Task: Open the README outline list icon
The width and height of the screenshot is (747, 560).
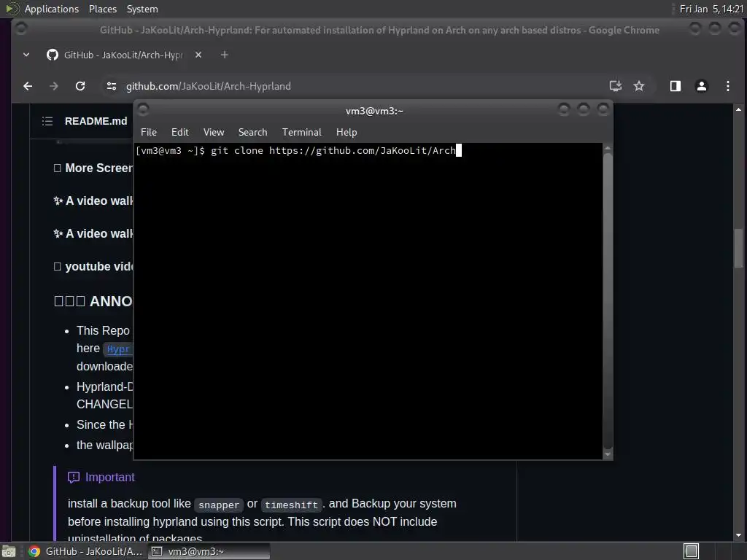Action: [x=47, y=121]
